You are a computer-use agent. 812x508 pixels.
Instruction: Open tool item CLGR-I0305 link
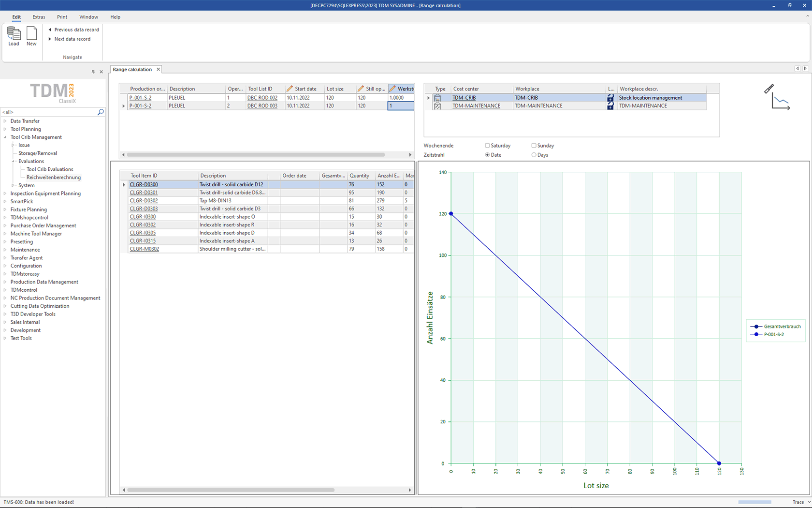click(x=143, y=233)
